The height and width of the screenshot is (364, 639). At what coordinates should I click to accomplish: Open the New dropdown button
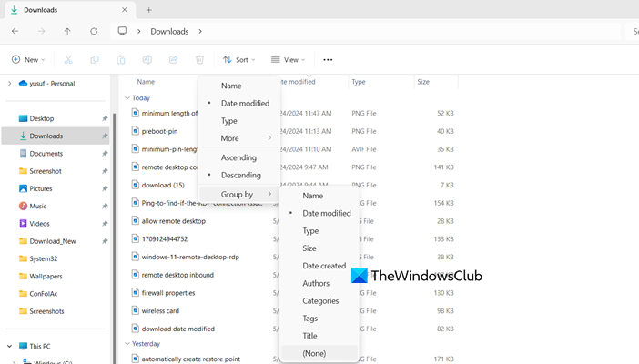(x=28, y=59)
